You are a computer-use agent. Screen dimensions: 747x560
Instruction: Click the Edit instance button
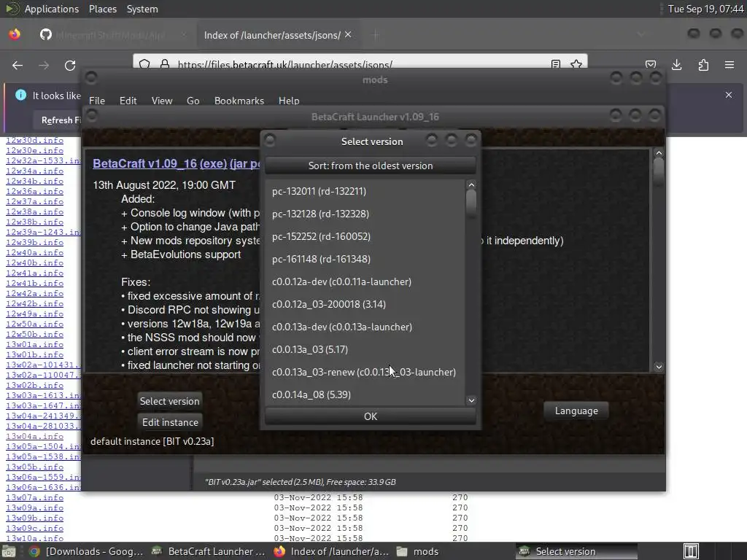170,422
